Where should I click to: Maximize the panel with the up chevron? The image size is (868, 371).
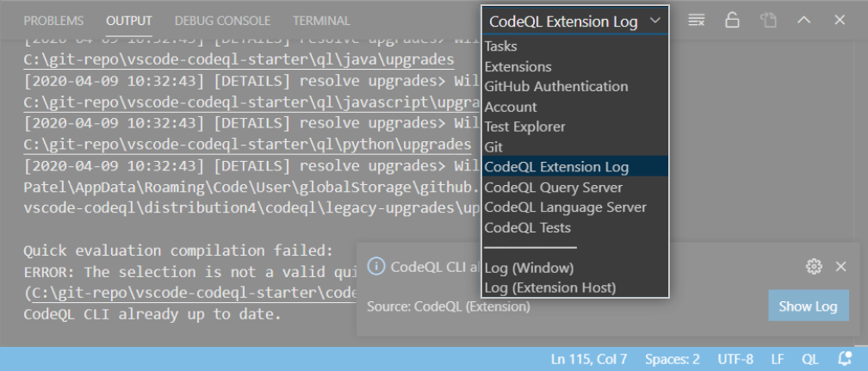click(803, 21)
